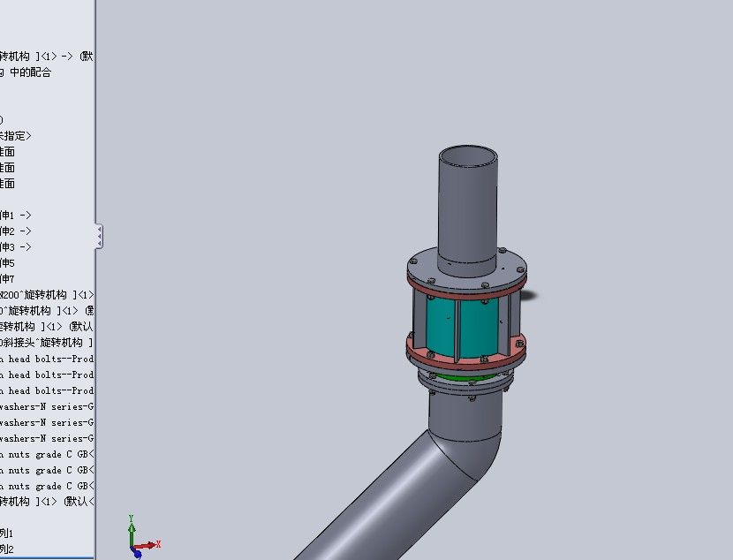The width and height of the screenshot is (733, 560).
Task: Select the upper vertical pipe in the model
Action: coord(467,210)
